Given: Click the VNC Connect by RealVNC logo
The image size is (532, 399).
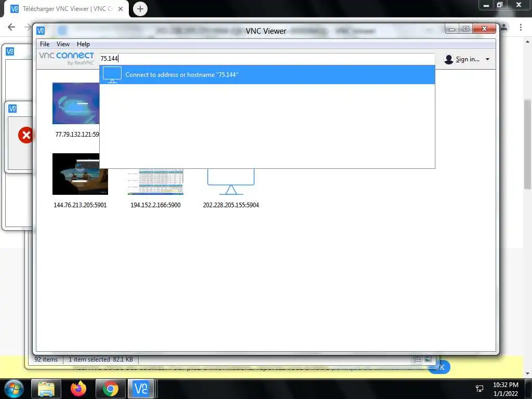Looking at the screenshot, I should 66,58.
